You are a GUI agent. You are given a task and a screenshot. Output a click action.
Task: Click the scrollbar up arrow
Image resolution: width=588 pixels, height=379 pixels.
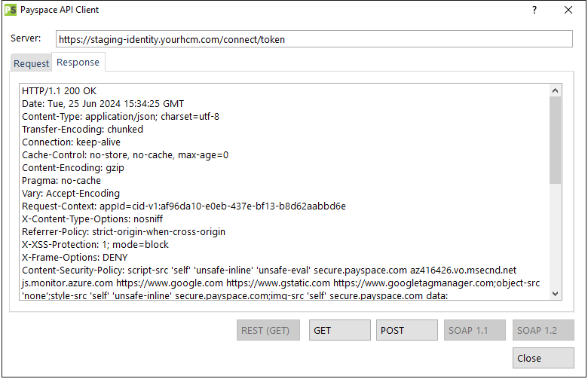tap(556, 90)
